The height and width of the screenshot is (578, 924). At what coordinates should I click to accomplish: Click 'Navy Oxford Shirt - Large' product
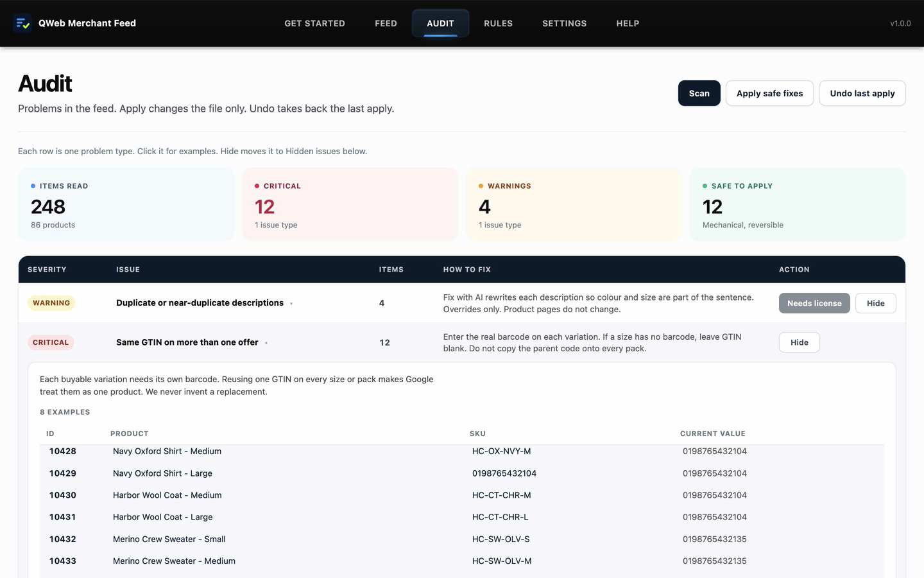click(162, 473)
